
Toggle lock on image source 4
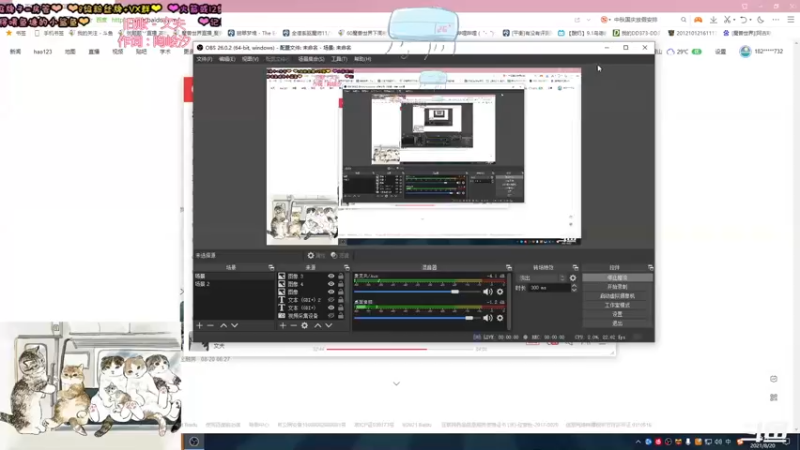click(341, 284)
